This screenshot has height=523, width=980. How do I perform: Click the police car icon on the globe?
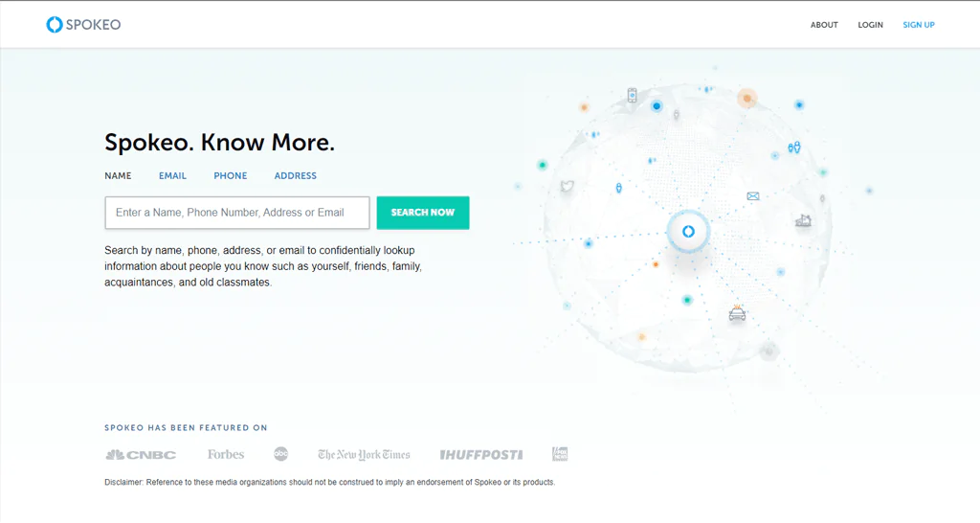(737, 313)
